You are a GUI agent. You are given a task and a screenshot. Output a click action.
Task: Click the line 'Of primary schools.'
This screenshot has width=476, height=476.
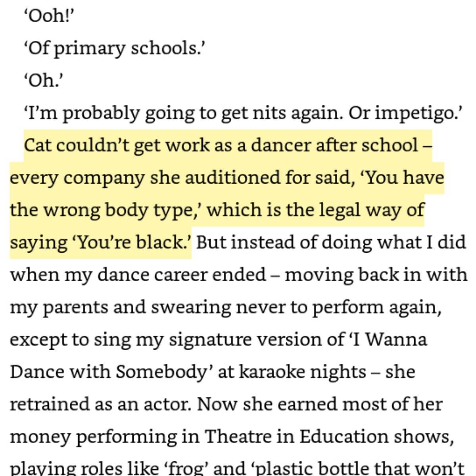pyautogui.click(x=114, y=48)
